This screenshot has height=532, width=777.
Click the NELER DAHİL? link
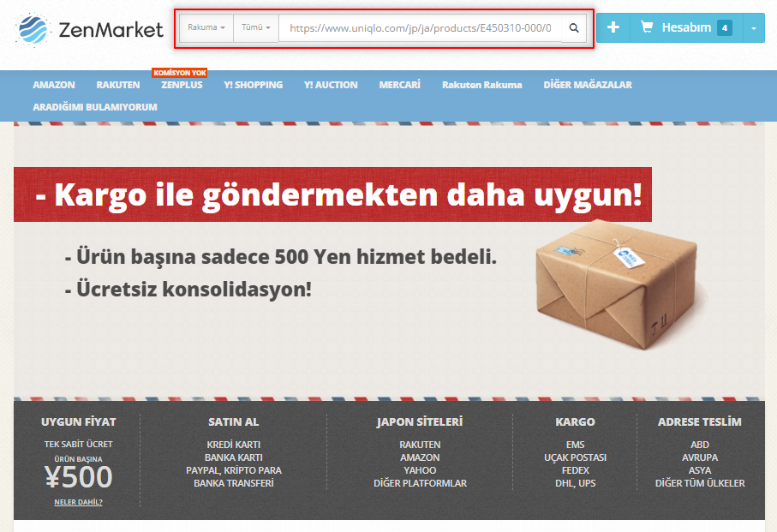coord(78,502)
